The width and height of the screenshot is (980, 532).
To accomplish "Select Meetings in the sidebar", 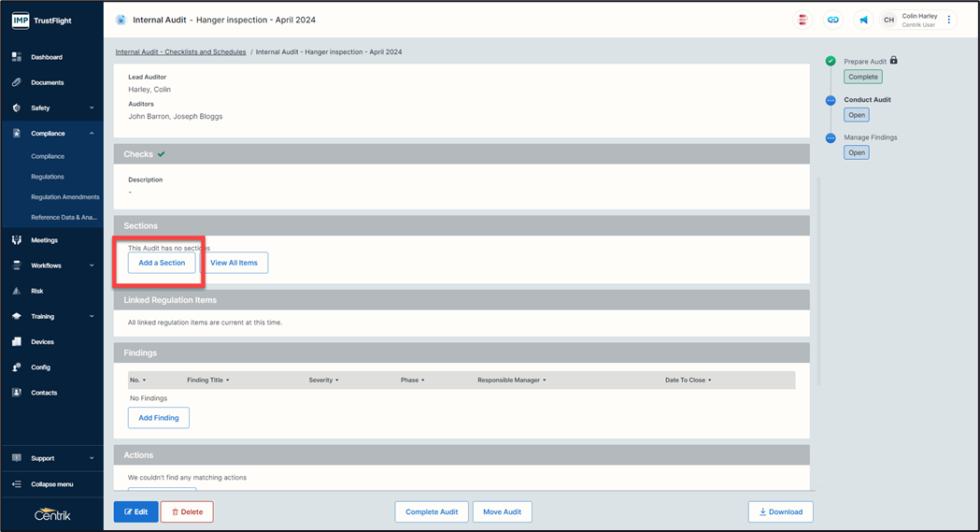I will point(44,240).
